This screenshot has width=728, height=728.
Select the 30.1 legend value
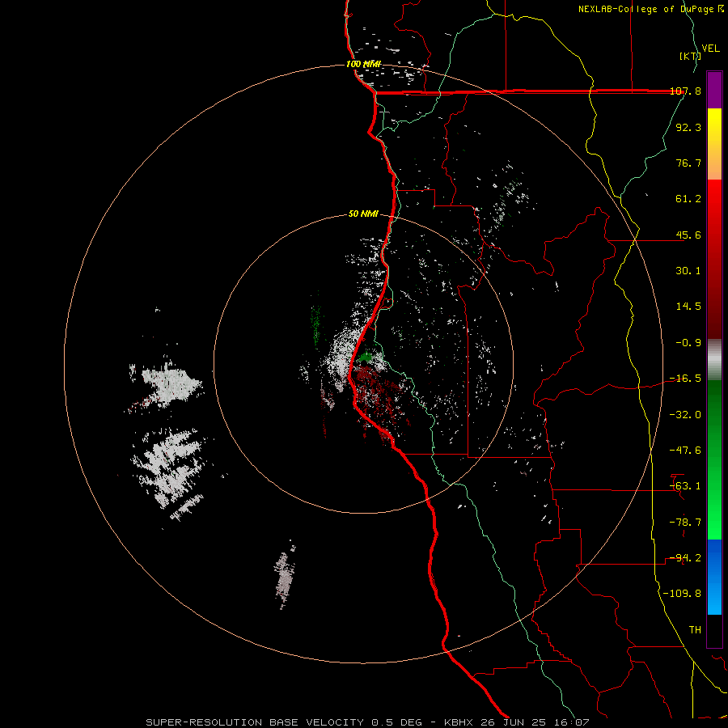tap(688, 271)
